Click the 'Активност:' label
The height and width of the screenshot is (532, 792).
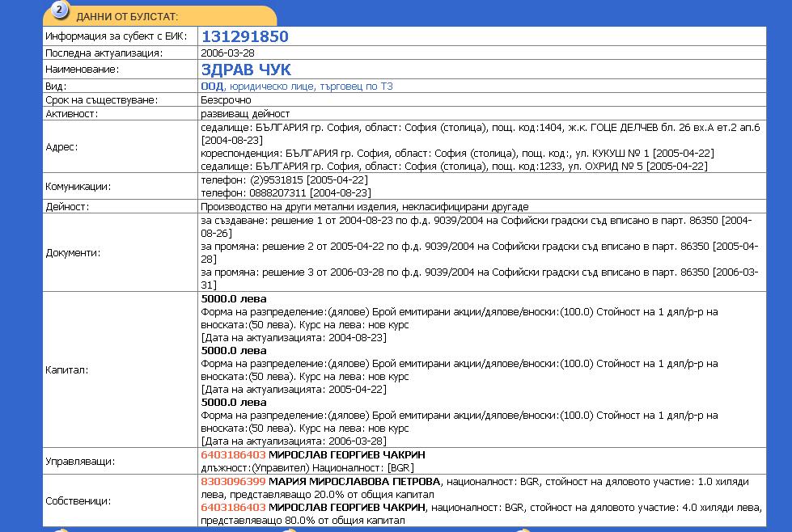tap(72, 113)
